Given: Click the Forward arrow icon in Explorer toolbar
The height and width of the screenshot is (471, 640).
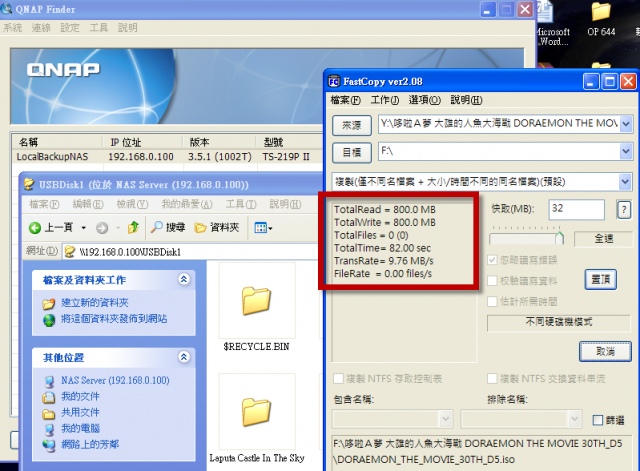Looking at the screenshot, I should (102, 228).
